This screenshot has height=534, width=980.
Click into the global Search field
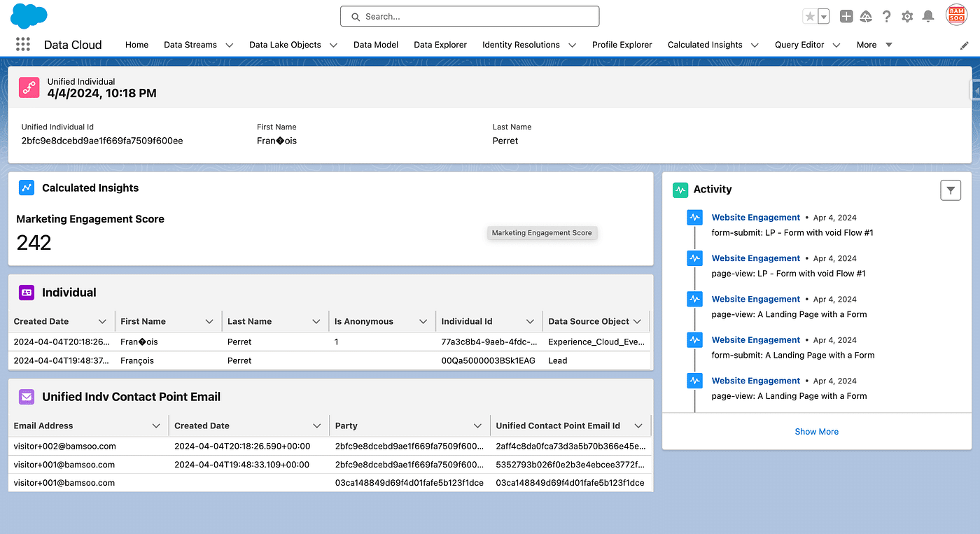point(470,16)
